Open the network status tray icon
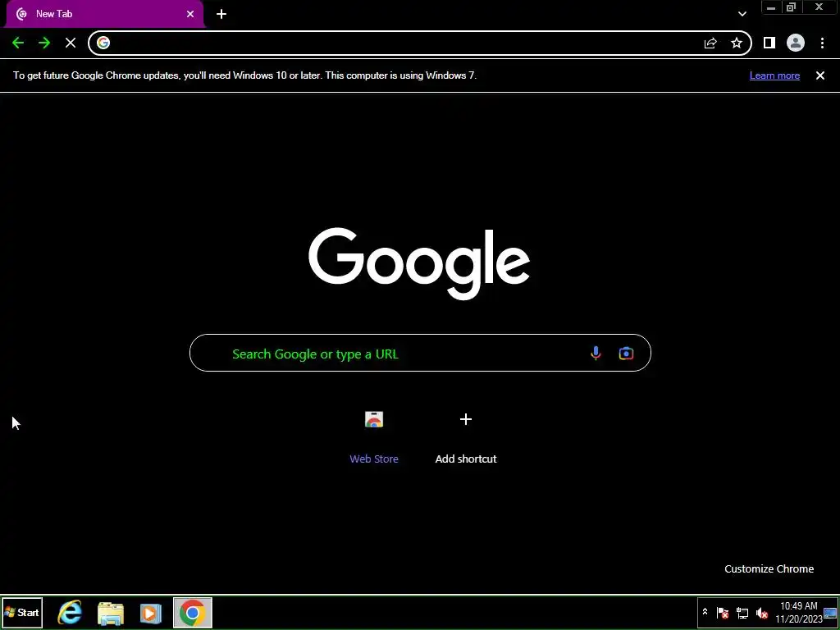840x630 pixels. pyautogui.click(x=742, y=612)
